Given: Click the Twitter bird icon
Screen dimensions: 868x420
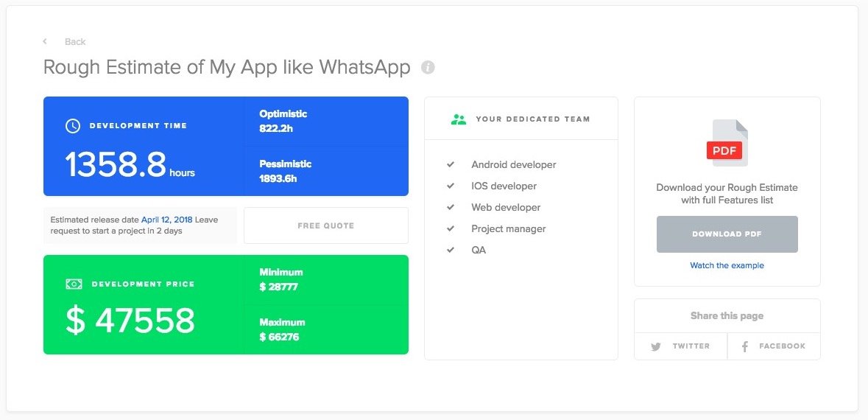Looking at the screenshot, I should click(x=656, y=346).
